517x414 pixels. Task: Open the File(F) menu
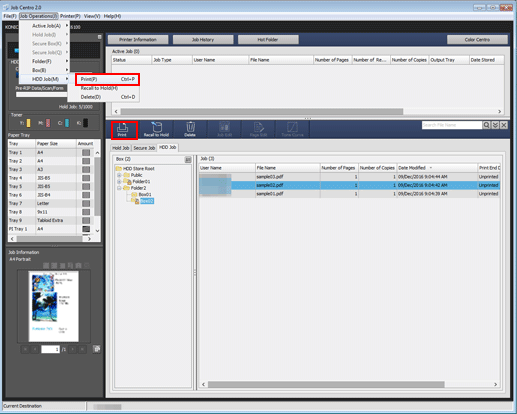10,16
